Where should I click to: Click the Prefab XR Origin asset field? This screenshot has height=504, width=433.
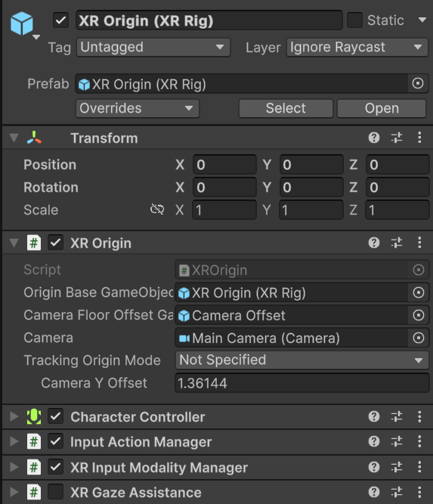(x=242, y=84)
